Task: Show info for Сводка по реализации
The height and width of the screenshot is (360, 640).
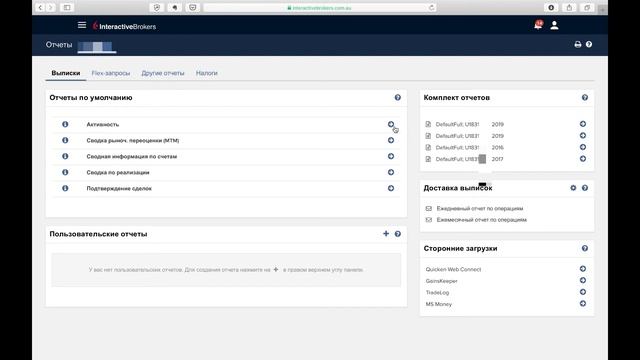Action: coord(65,172)
